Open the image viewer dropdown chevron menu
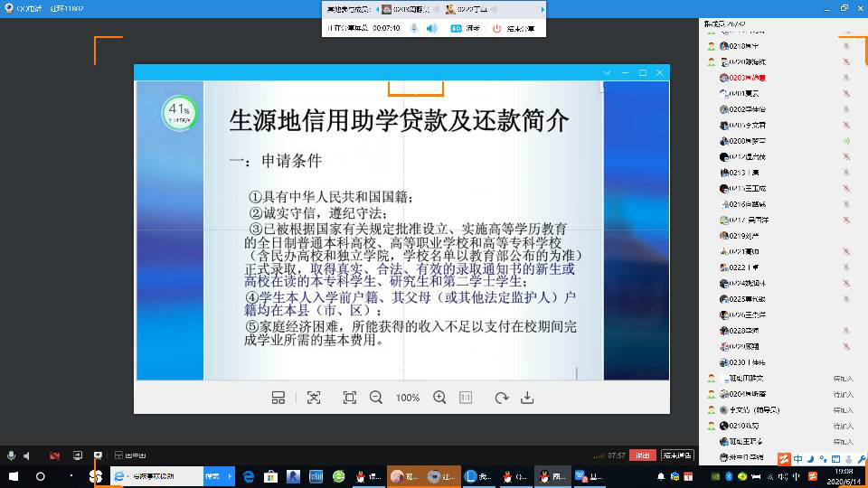868x488 pixels. point(607,72)
